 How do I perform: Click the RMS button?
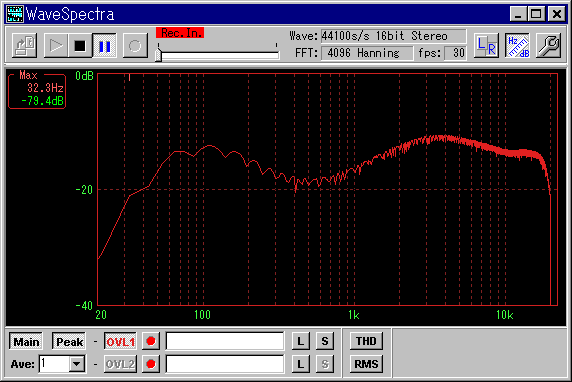[x=366, y=364]
